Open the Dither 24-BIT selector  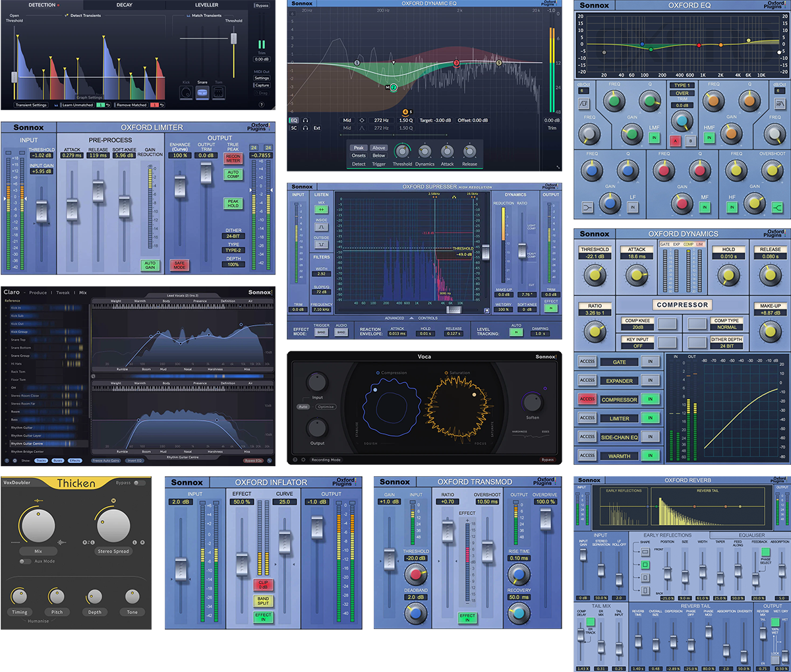point(233,236)
